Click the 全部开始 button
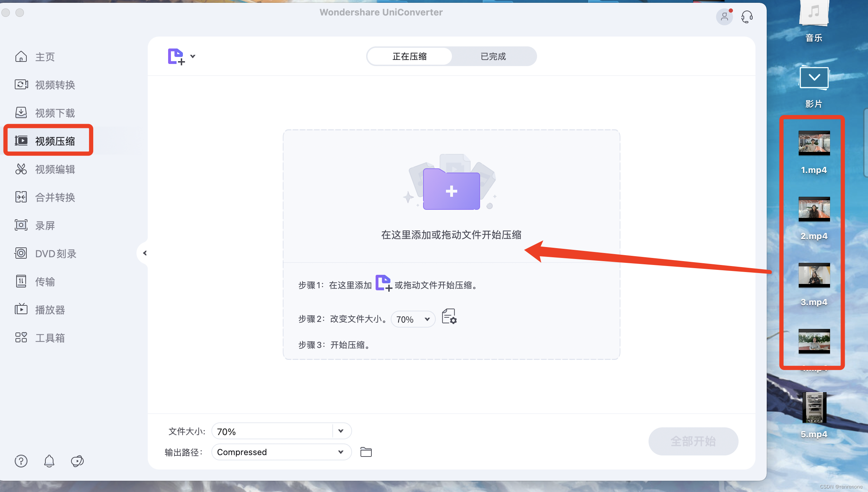868x492 pixels. click(693, 441)
